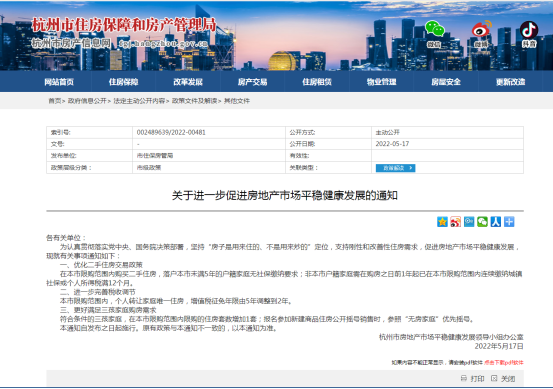Open 网站首页 navigation tab
The image size is (553, 389).
(x=59, y=82)
